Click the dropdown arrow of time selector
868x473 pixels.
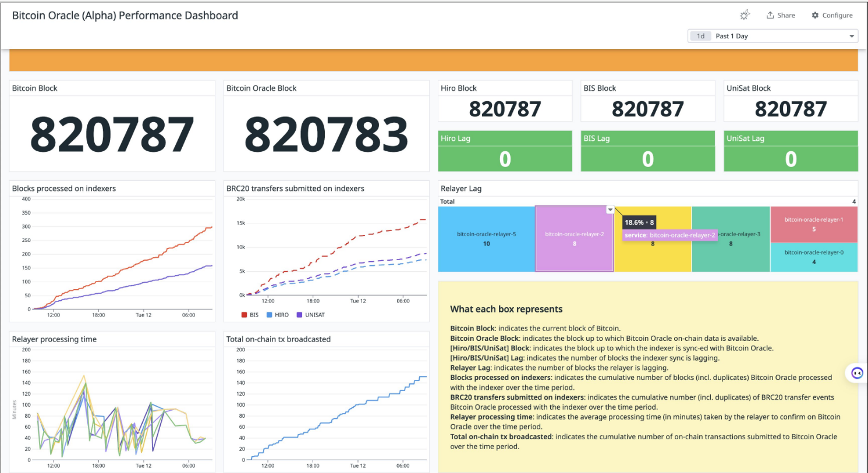(x=852, y=36)
